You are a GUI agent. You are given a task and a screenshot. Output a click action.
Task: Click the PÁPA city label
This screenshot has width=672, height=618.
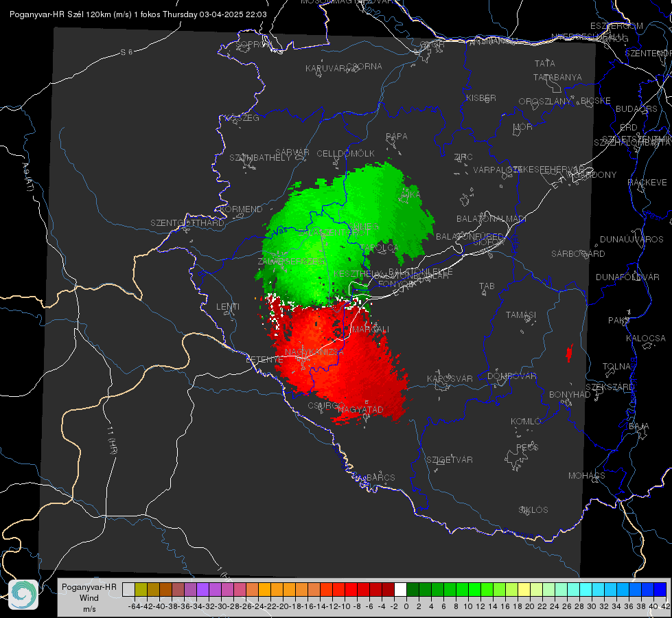(397, 137)
